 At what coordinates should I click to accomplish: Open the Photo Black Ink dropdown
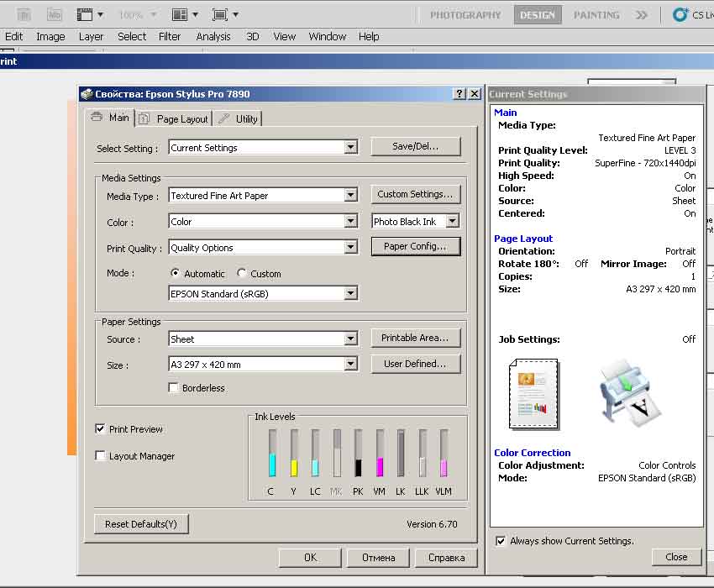click(452, 222)
